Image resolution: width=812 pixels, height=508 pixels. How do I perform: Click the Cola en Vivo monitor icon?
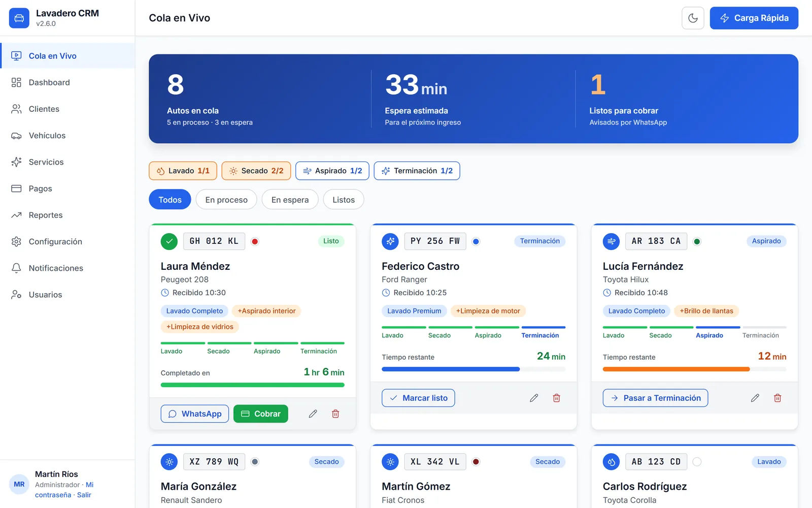tap(16, 56)
